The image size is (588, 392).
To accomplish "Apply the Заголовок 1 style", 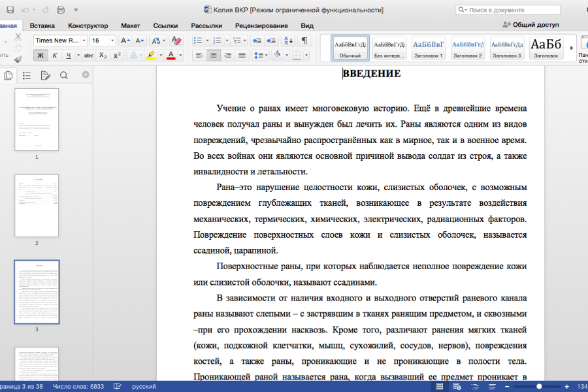I will coord(429,48).
